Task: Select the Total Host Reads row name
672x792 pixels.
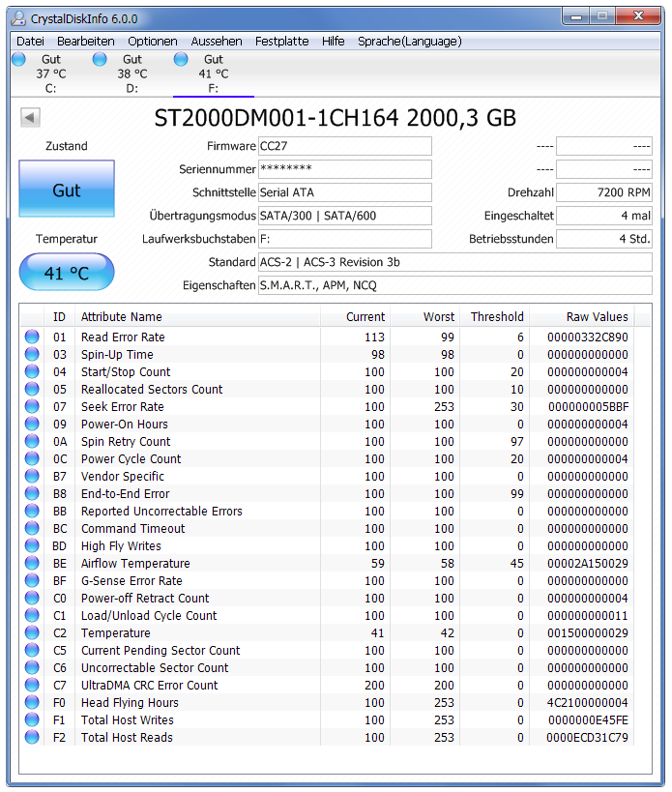Action: pos(127,738)
